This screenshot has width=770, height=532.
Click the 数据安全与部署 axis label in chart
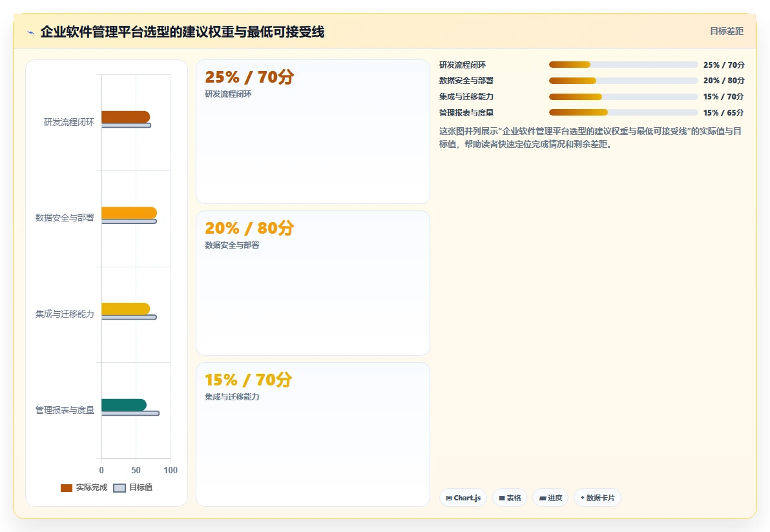click(x=65, y=218)
